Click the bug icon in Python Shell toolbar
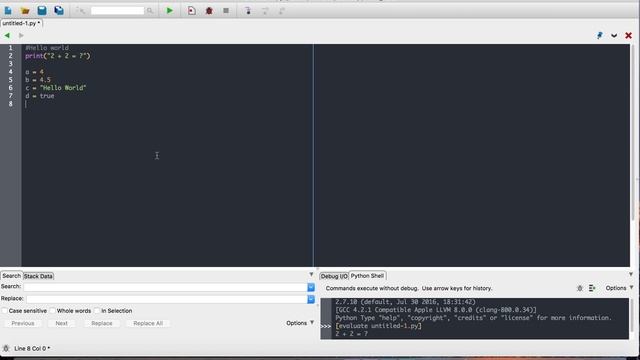This screenshot has height=360, width=640. (580, 288)
